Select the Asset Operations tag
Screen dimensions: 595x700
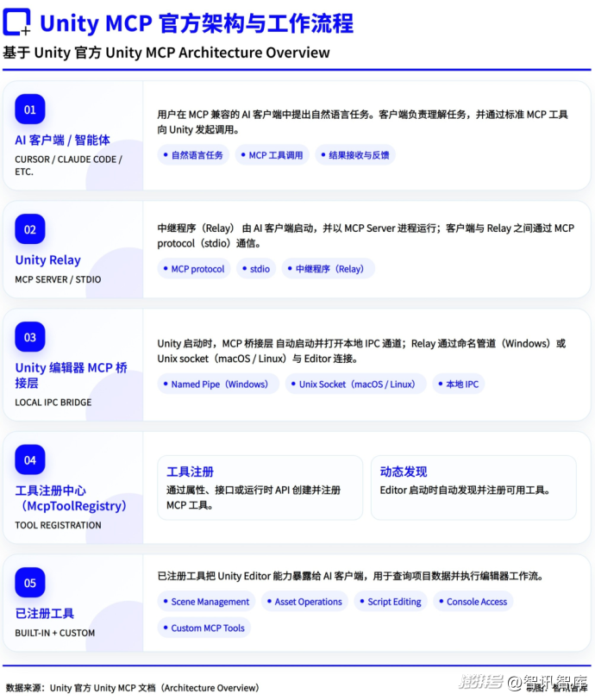tap(304, 602)
